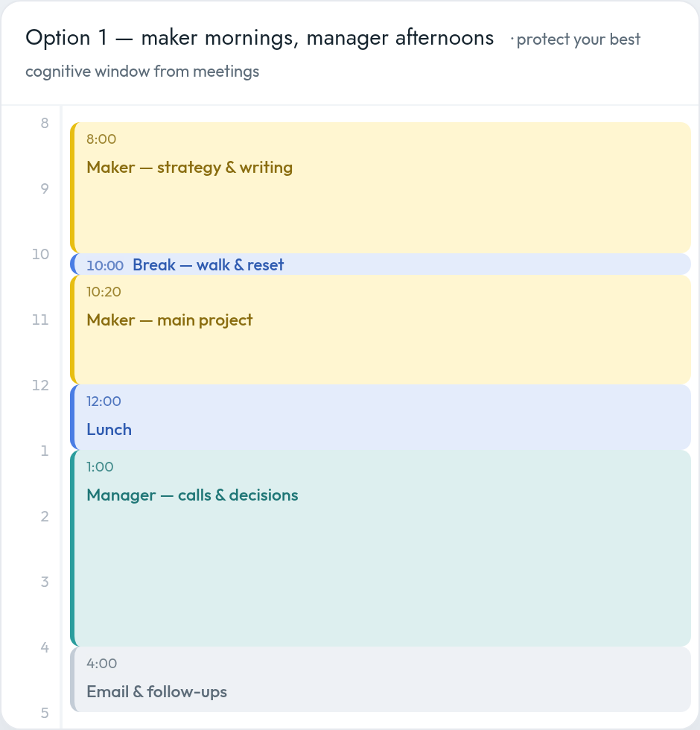
Task: Click hour marker 11 on time axis
Action: (x=40, y=320)
